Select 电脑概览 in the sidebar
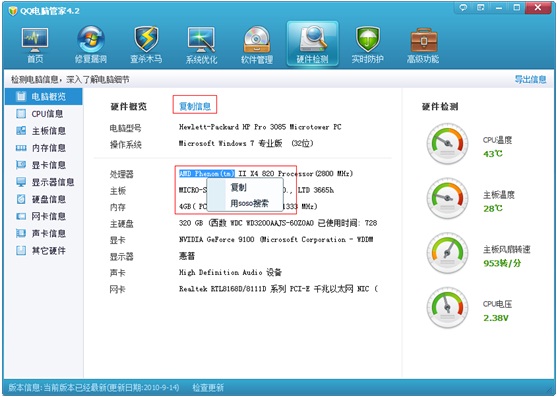The height and width of the screenshot is (397, 557). point(44,96)
